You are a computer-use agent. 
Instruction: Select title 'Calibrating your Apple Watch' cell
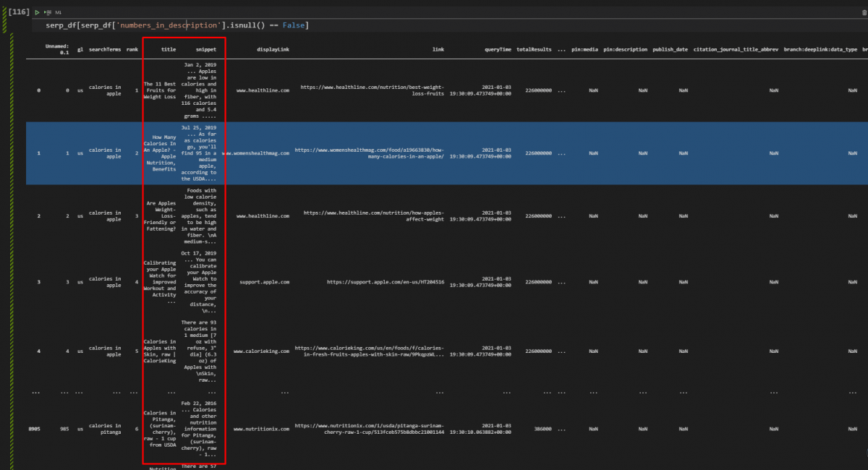pyautogui.click(x=160, y=282)
